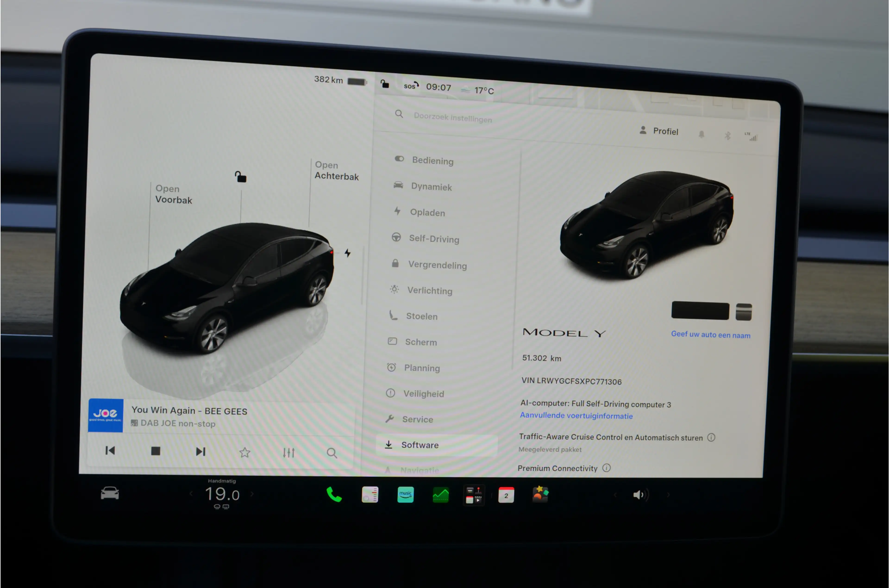889x588 pixels.
Task: Open the notifications bell icon
Action: coord(701,134)
